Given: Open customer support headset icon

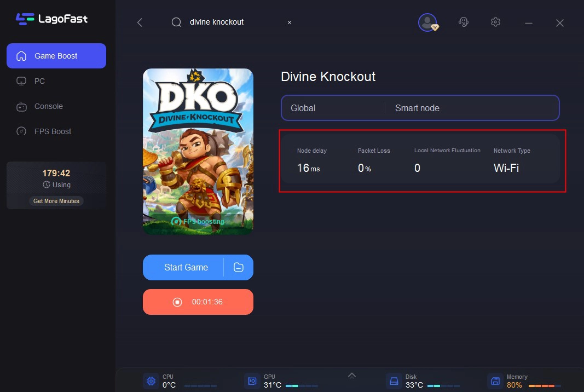Looking at the screenshot, I should (463, 22).
